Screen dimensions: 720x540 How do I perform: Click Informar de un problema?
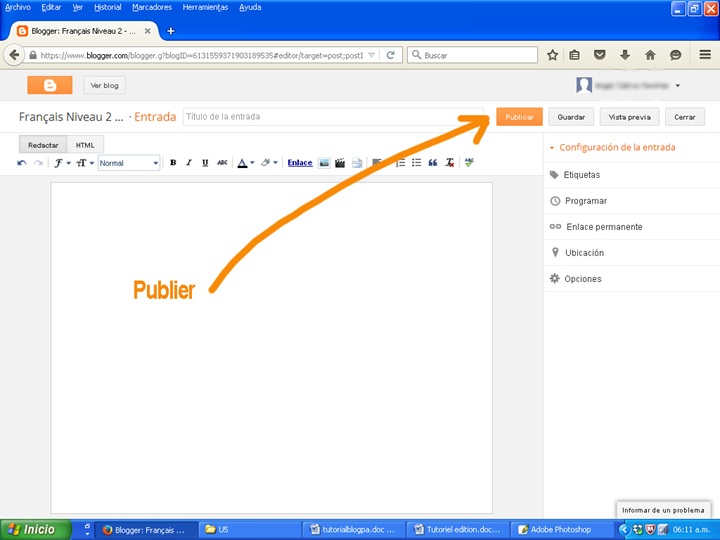663,510
